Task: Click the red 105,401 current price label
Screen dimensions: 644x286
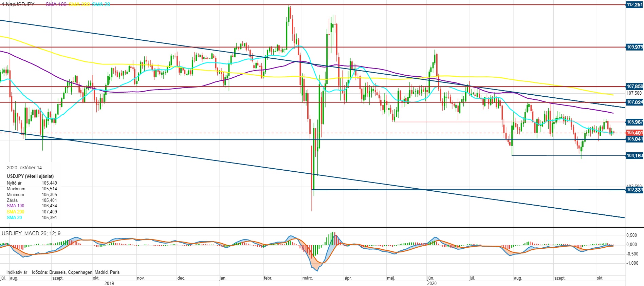Action: (634, 133)
